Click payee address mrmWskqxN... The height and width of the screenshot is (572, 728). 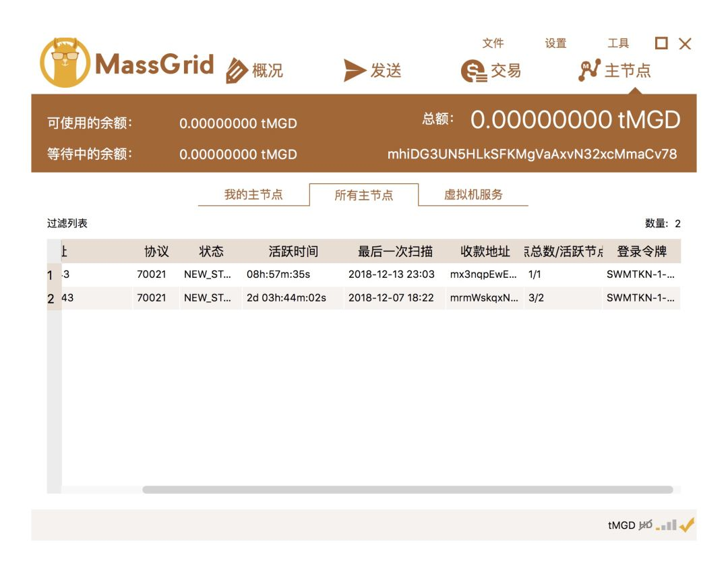[484, 297]
